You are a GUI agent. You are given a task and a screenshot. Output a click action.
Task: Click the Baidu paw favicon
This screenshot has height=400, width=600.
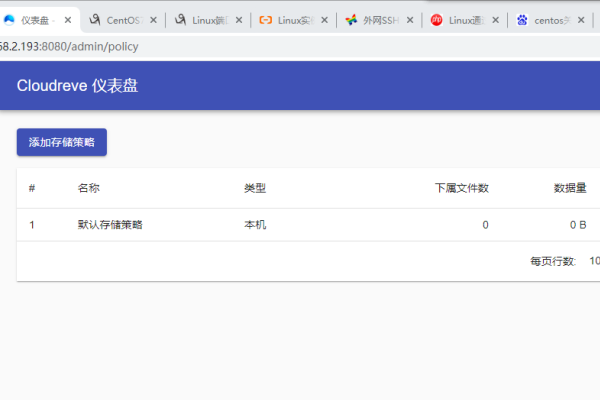click(522, 20)
